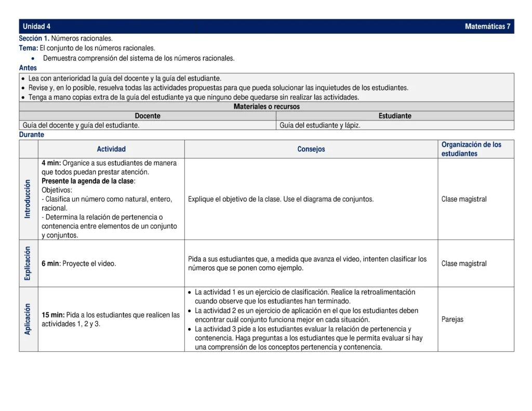Select the 'Estudiante' column header

point(395,116)
